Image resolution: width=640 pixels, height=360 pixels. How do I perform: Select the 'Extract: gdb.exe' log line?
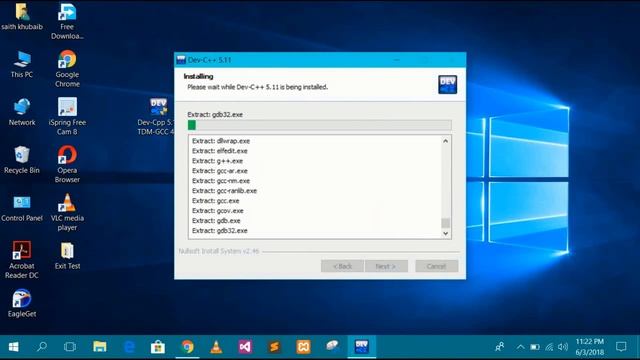[x=216, y=220]
